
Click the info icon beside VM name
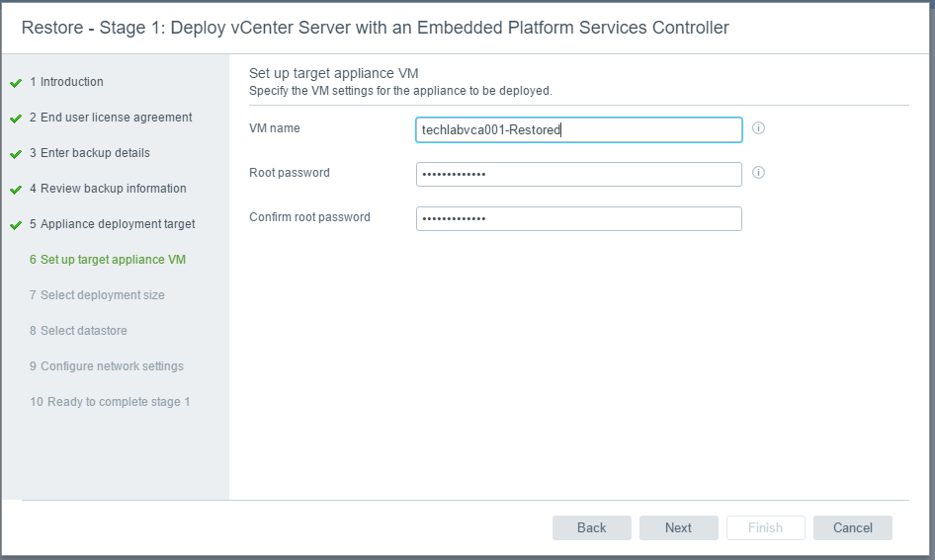[x=758, y=128]
